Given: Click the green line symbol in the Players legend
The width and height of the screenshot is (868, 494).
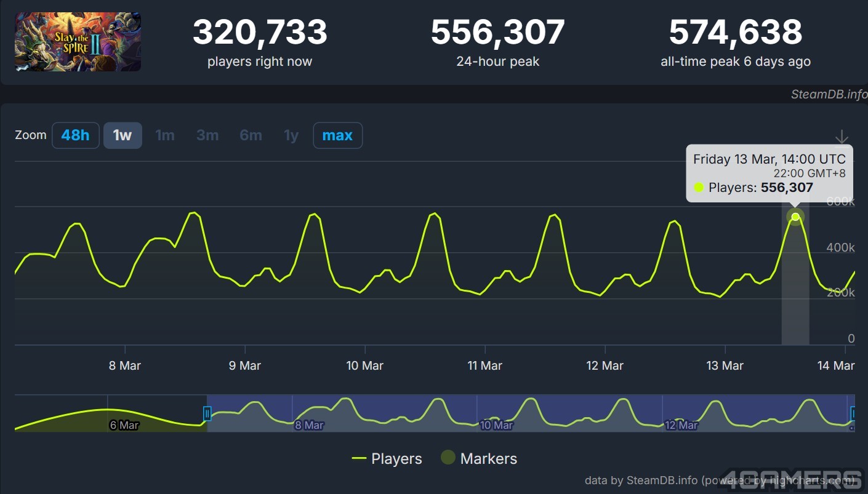Looking at the screenshot, I should [360, 459].
